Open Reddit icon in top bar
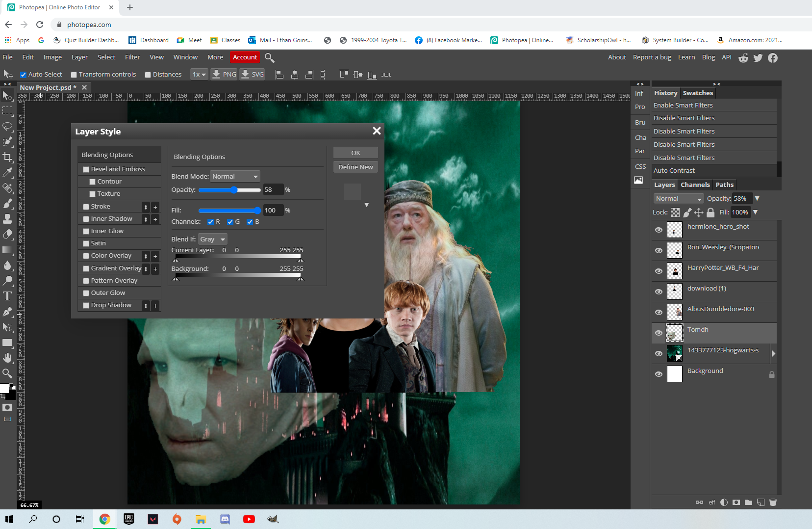 pos(743,58)
